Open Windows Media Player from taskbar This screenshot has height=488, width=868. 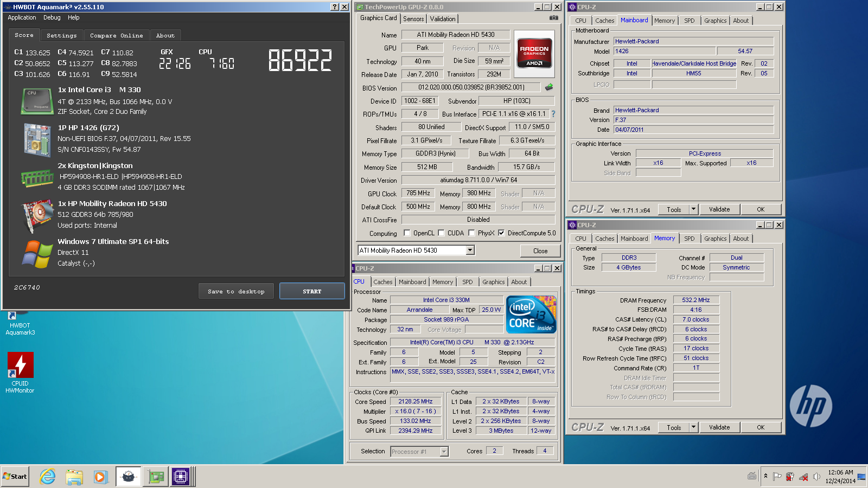(100, 477)
